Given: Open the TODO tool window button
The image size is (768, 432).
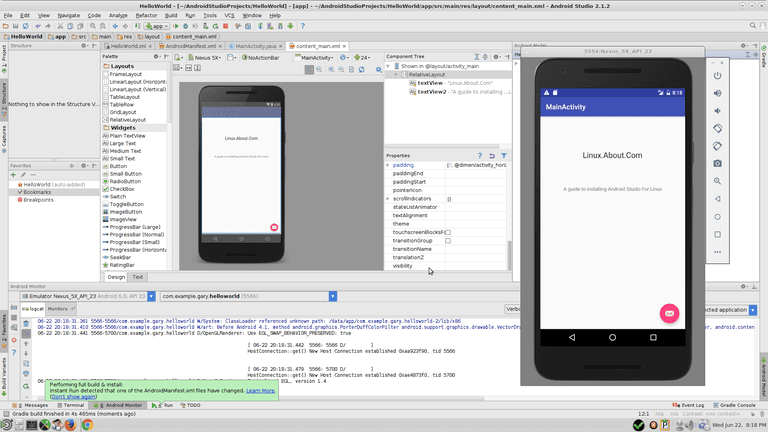Looking at the screenshot, I should point(191,406).
